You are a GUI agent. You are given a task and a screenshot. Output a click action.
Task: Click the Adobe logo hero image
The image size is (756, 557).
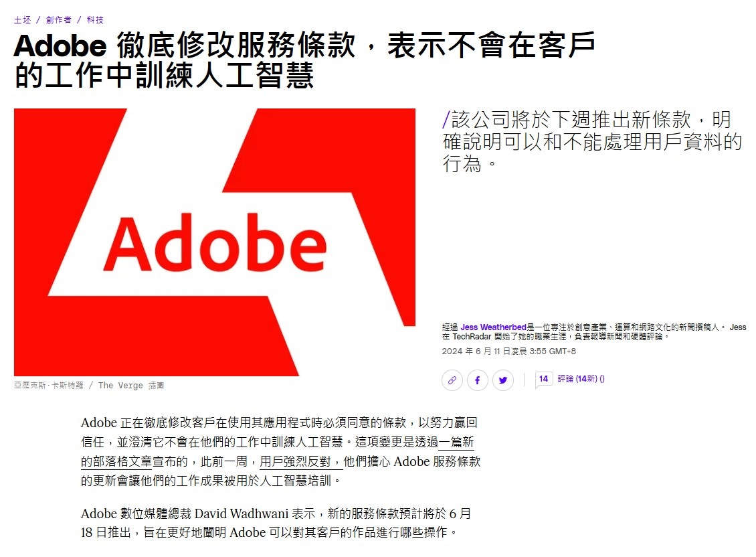(215, 242)
